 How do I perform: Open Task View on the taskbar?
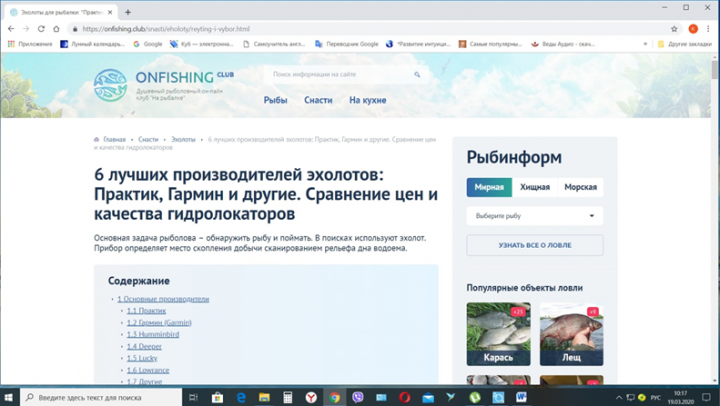[x=193, y=397]
